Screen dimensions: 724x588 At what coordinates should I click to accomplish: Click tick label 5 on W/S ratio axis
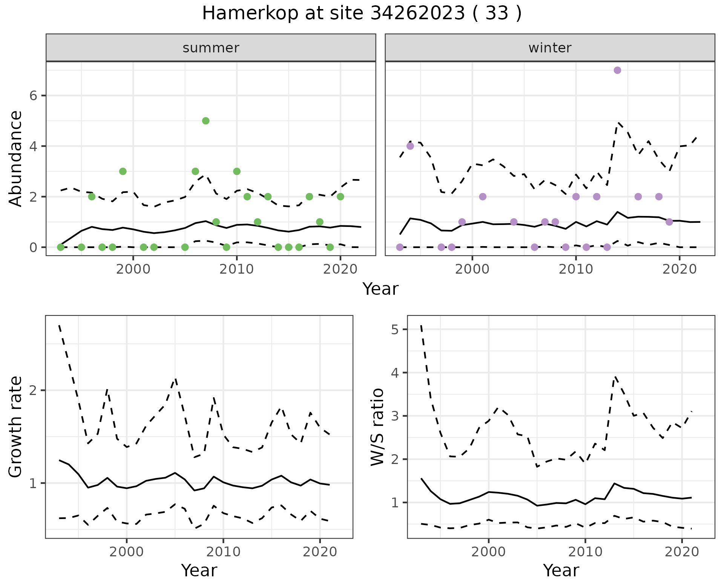(394, 329)
